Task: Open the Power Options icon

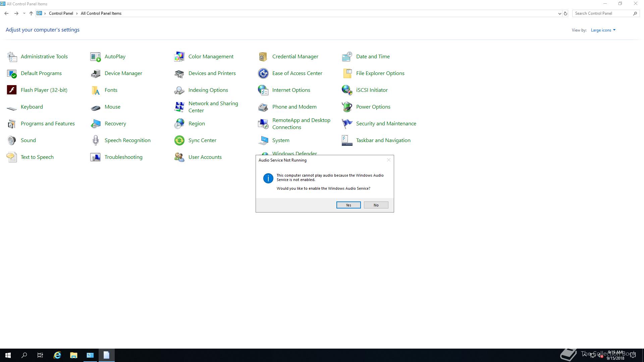Action: (x=347, y=107)
